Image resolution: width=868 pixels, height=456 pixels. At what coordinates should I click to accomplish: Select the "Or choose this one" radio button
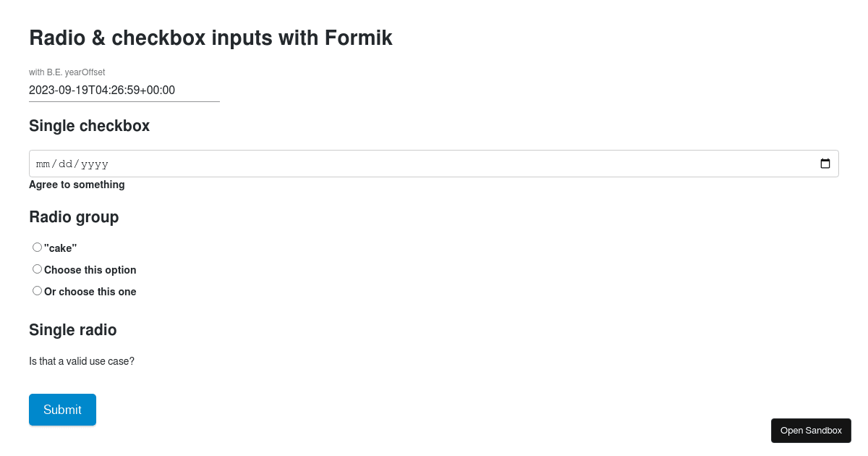pos(37,290)
